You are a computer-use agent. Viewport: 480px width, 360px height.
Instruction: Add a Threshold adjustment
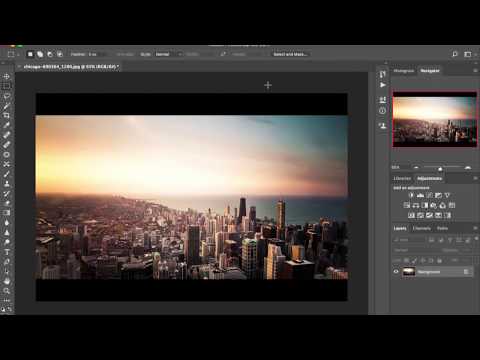[429, 215]
